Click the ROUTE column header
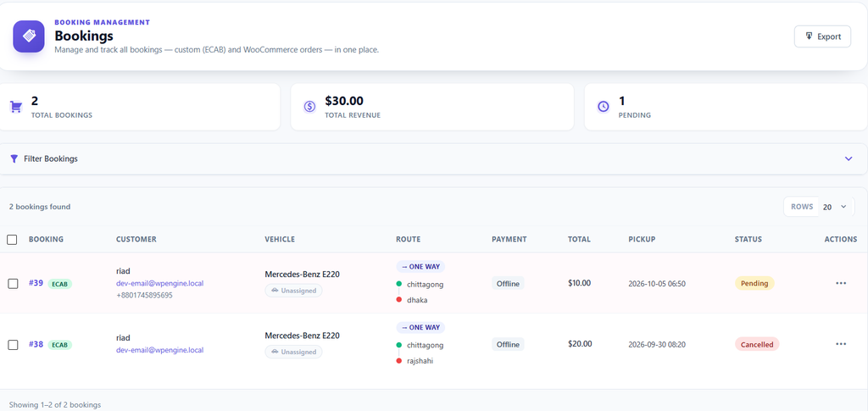This screenshot has width=868, height=411. click(x=409, y=240)
